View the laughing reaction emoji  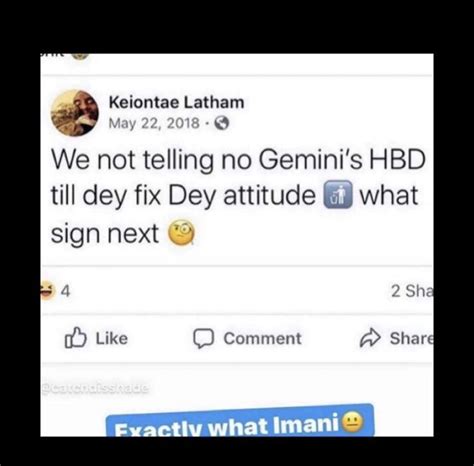[46, 291]
